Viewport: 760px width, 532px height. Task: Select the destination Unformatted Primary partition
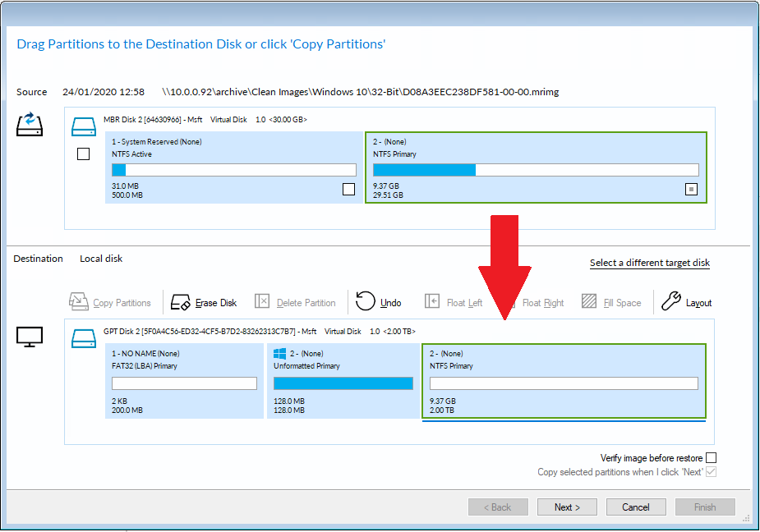pyautogui.click(x=343, y=381)
